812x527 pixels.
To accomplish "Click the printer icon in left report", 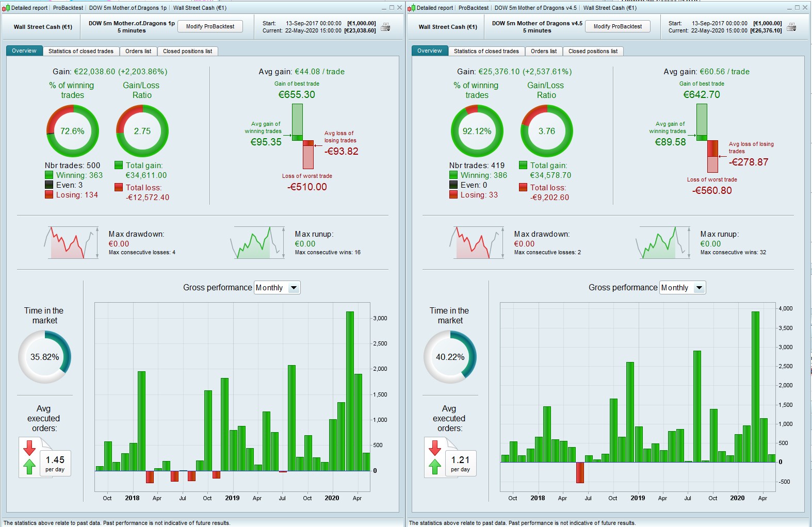I will [385, 27].
